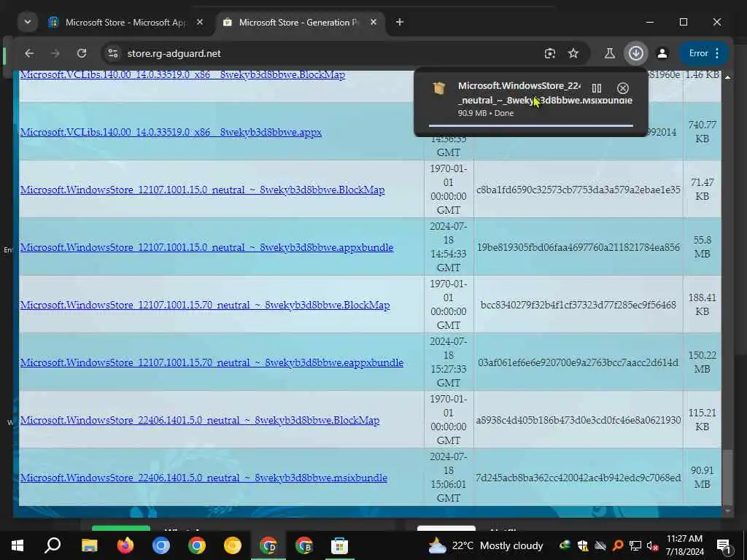The image size is (747, 560).
Task: Click the 55.8 MB size cell
Action: point(703,246)
